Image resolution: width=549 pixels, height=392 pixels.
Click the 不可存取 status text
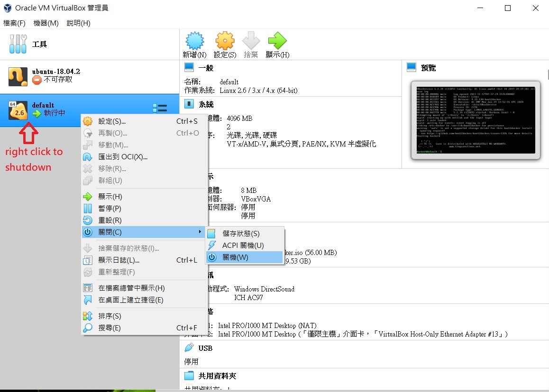(x=58, y=80)
